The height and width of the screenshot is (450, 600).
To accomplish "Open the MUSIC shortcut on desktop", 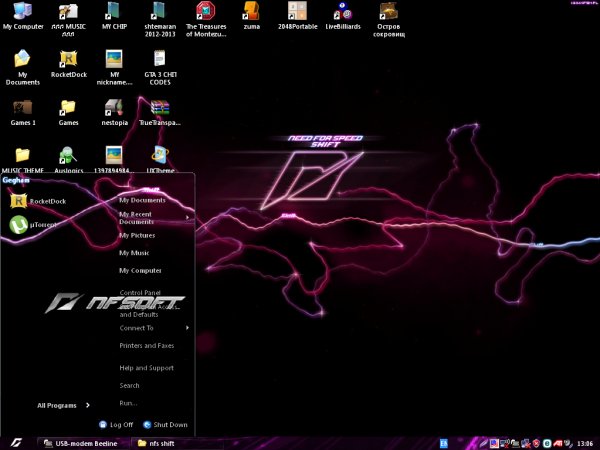I will click(68, 18).
